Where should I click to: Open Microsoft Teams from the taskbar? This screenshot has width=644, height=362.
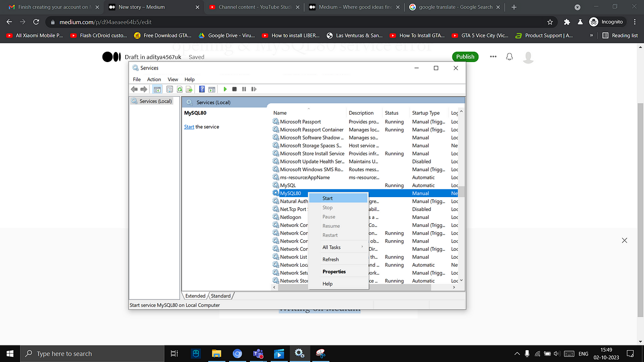(258, 353)
